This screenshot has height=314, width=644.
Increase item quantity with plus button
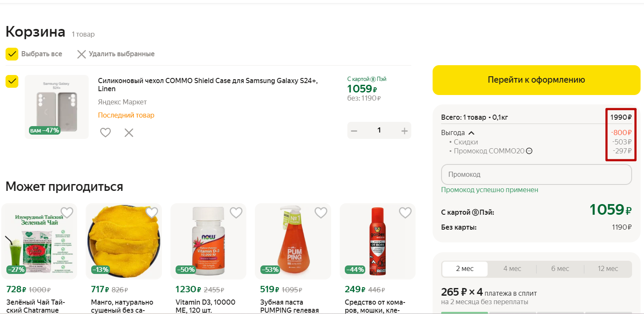404,131
